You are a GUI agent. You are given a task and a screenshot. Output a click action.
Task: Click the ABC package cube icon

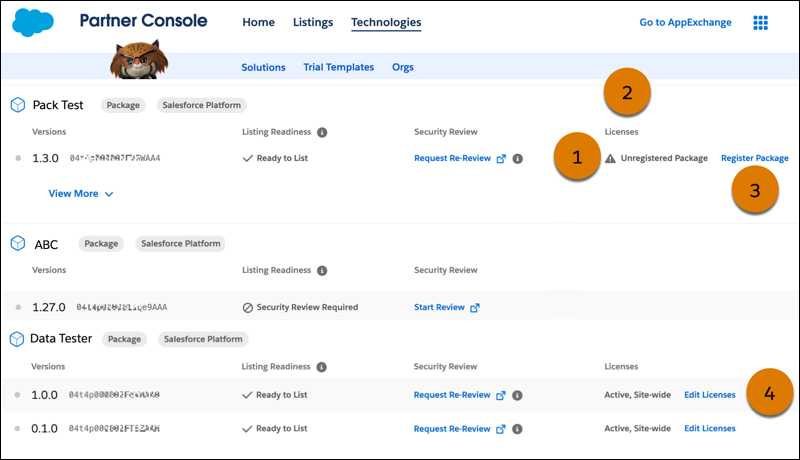coord(18,243)
